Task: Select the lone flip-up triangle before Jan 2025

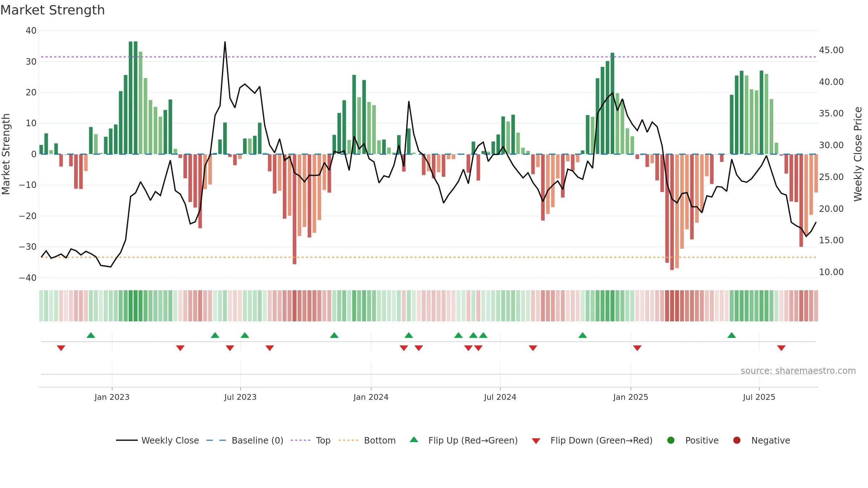Action: pyautogui.click(x=583, y=335)
